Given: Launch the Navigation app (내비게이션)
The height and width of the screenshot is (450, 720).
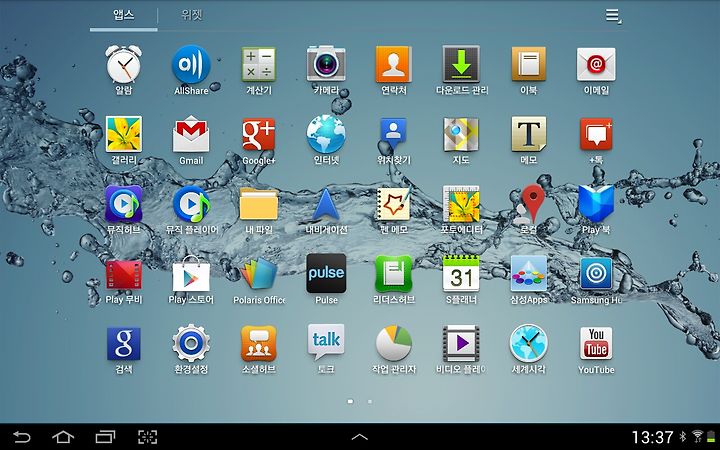Looking at the screenshot, I should tap(326, 204).
